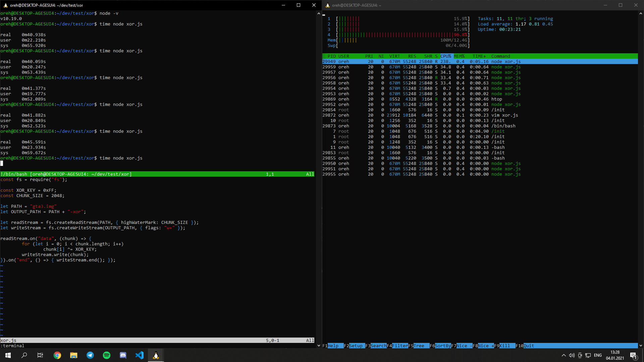Open Spotify from the taskbar
Viewport: 644px width, 362px height.
107,355
